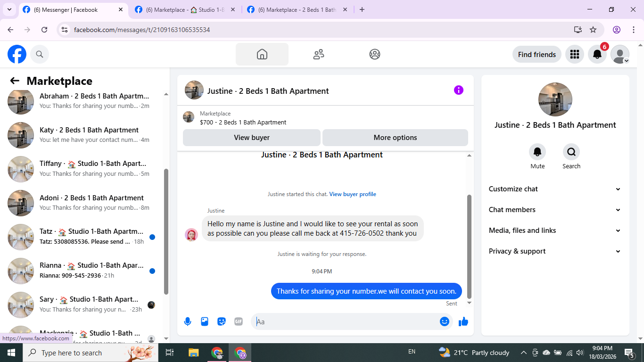Pick a GIF for the message

(x=239, y=321)
